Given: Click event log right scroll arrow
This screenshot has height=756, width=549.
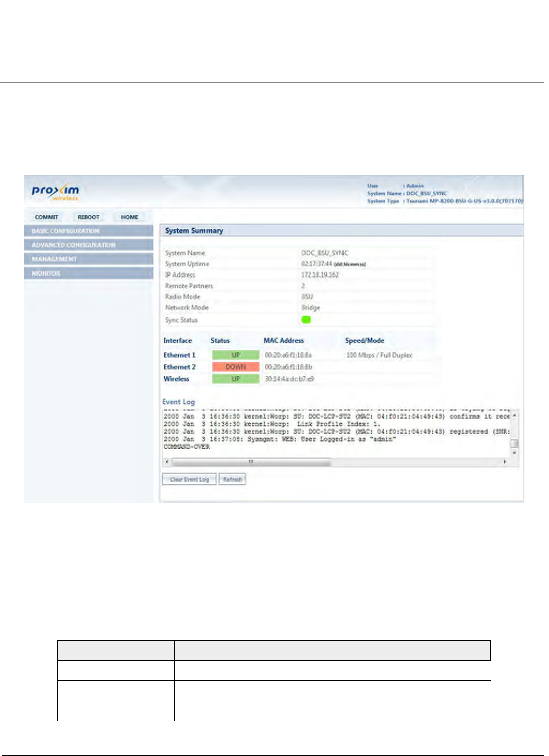Looking at the screenshot, I should pyautogui.click(x=505, y=462).
